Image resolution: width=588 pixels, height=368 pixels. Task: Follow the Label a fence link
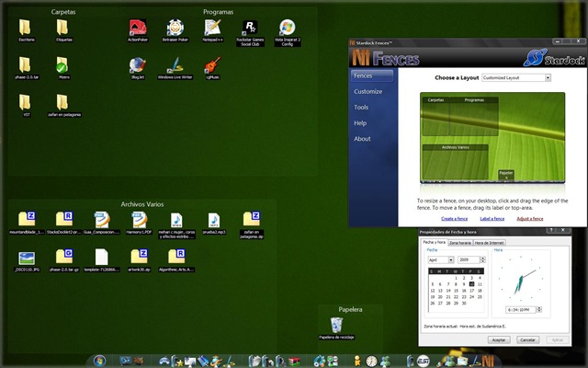[x=492, y=219]
